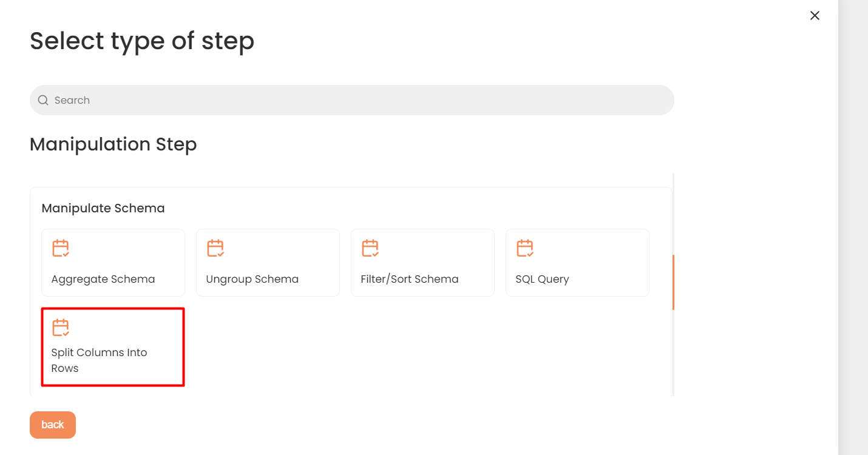Screen dimensions: 868x455
Task: Click the orange scrollbar thumb
Action: (x=673, y=282)
